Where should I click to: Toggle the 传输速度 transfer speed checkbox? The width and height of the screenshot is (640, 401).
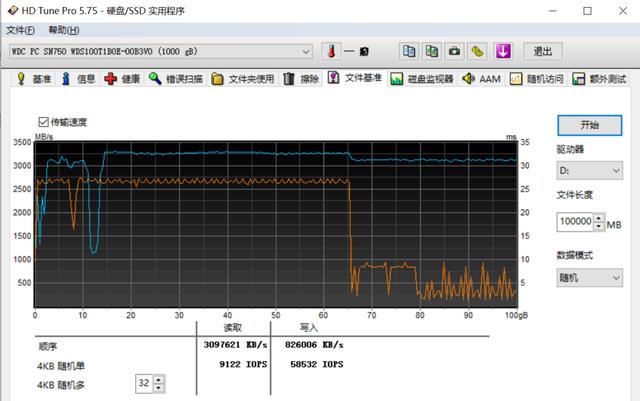click(44, 122)
